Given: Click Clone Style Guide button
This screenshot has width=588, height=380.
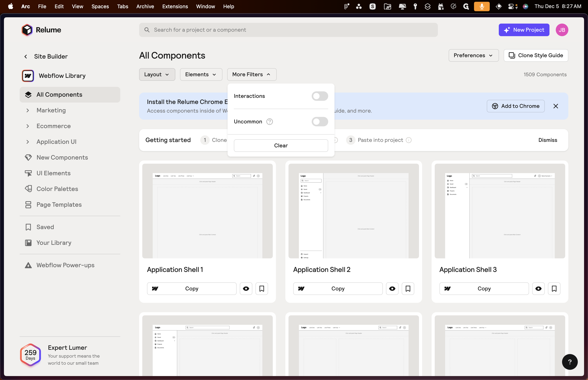Looking at the screenshot, I should coord(536,56).
